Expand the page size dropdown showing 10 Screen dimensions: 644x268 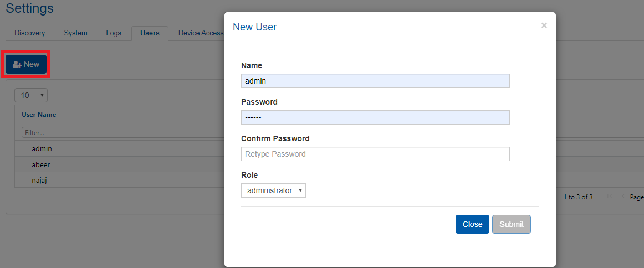pos(31,95)
